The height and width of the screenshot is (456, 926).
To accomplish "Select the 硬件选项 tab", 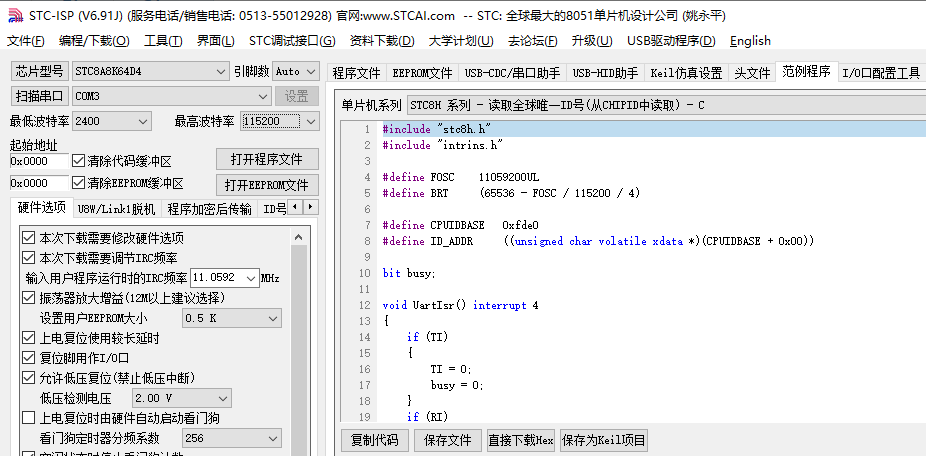I will click(x=41, y=207).
